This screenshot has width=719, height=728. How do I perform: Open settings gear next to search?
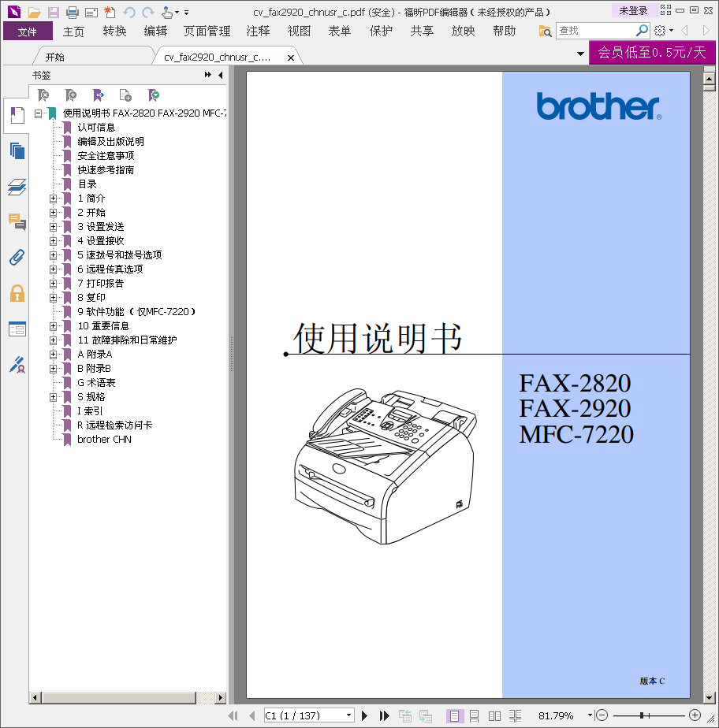click(x=660, y=31)
